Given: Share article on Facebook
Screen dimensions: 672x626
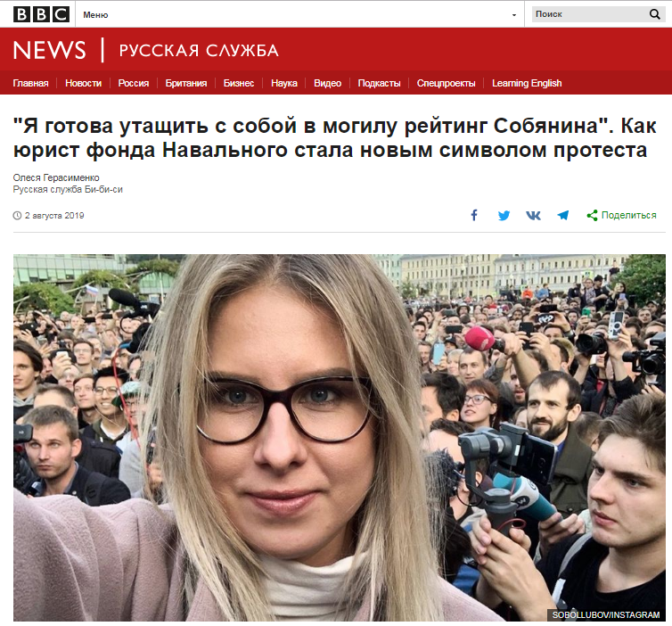Looking at the screenshot, I should click(474, 215).
